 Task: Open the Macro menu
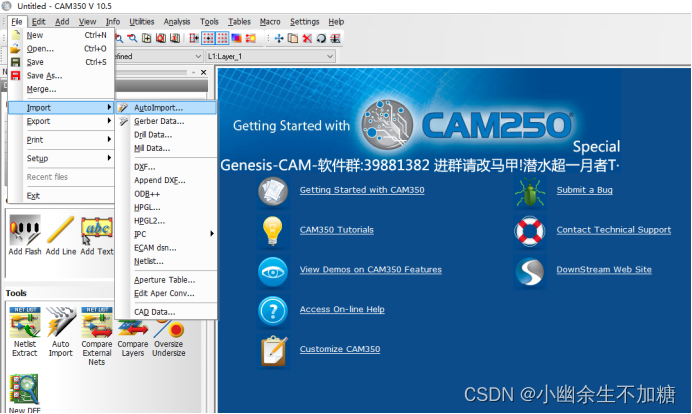(270, 22)
